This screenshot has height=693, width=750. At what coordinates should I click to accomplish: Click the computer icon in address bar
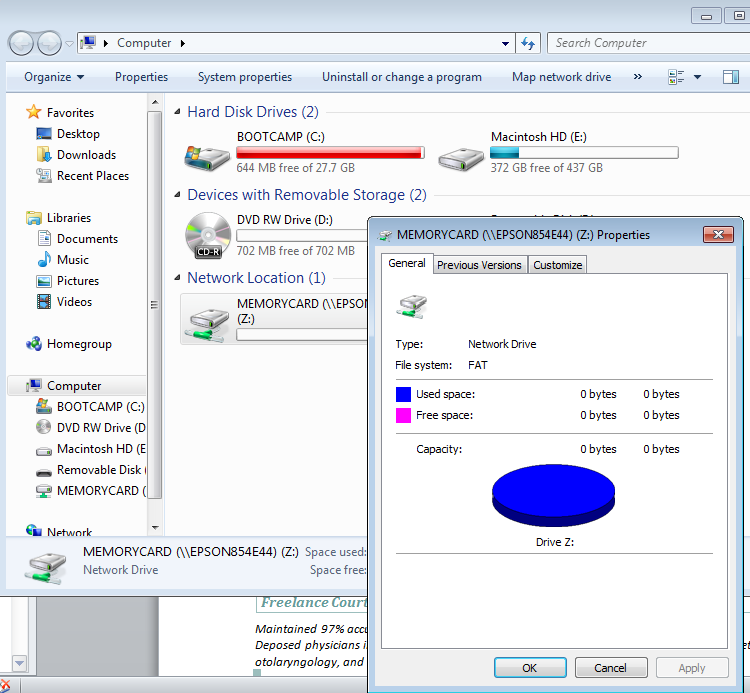click(x=88, y=43)
